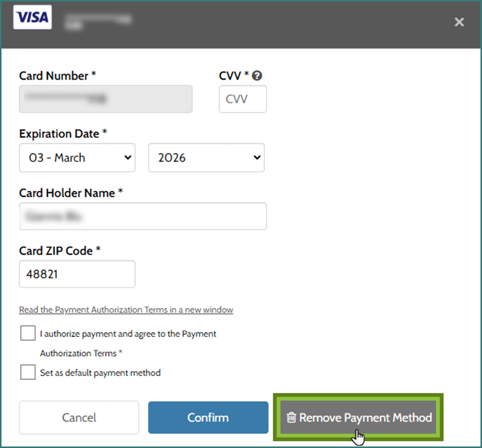Open the Payment Authorization Terms link
The image size is (482, 448).
[x=126, y=310]
